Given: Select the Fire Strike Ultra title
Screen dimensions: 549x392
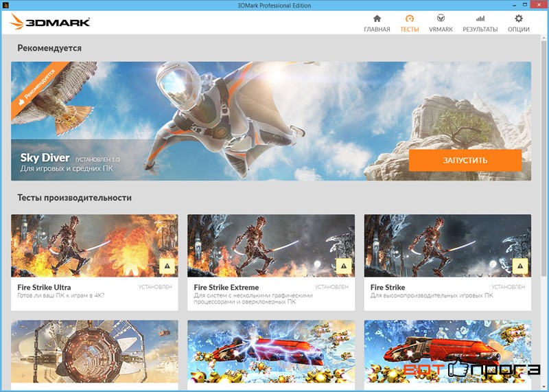Looking at the screenshot, I should click(x=44, y=287).
